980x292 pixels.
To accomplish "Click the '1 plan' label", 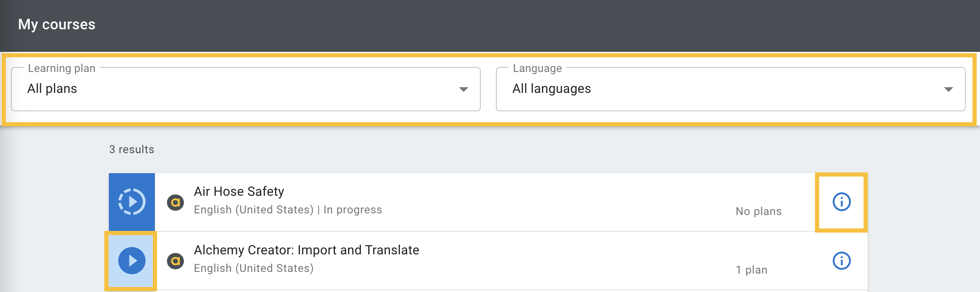I will [751, 270].
